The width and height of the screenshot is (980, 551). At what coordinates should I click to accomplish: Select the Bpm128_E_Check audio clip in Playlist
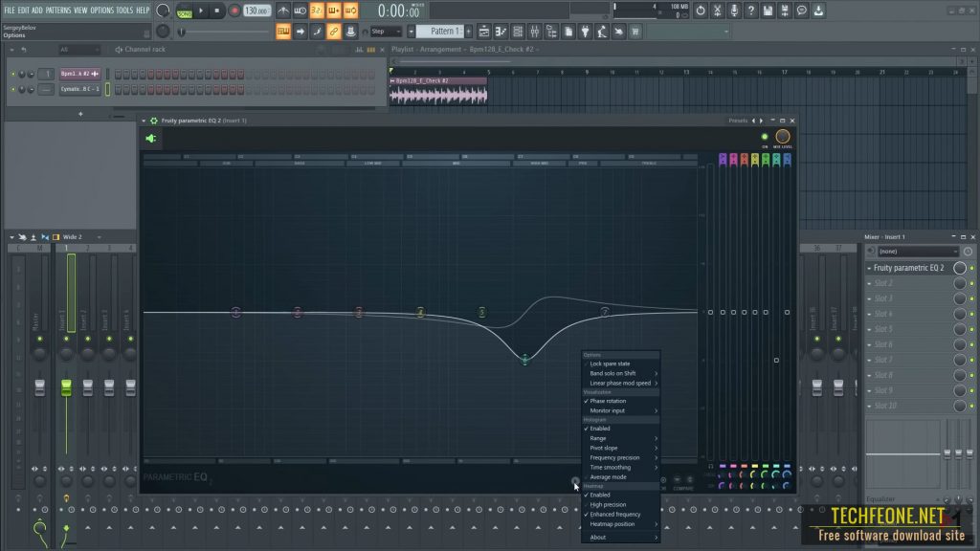click(x=438, y=91)
